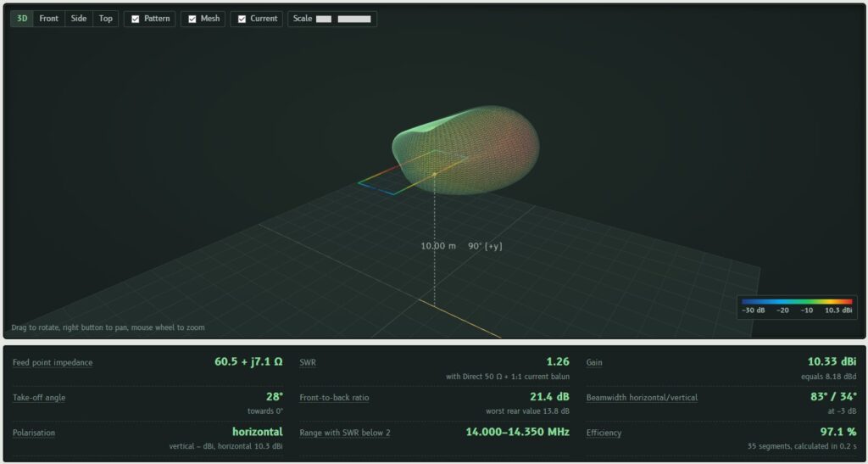The image size is (868, 464).
Task: Click 'worst rear value 13.8 dB' text
Action: [527, 411]
